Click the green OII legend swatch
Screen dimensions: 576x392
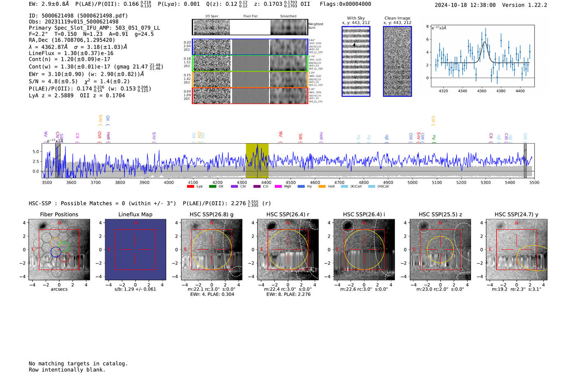[213, 186]
